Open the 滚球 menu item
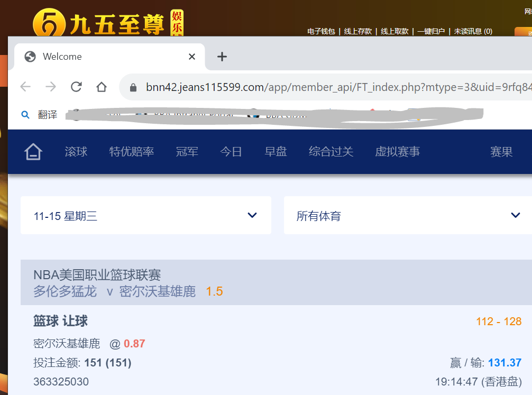Image resolution: width=532 pixels, height=395 pixels. coord(76,152)
